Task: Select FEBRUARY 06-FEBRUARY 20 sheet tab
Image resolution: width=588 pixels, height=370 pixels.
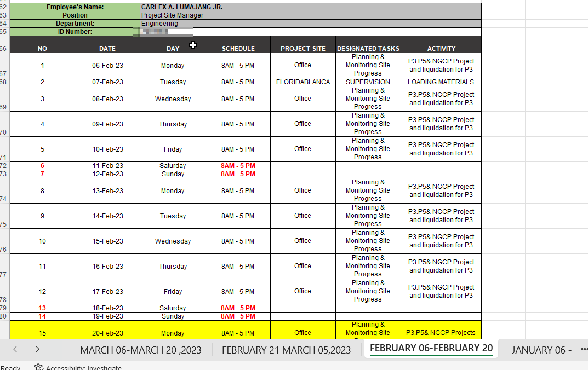Action: pyautogui.click(x=431, y=348)
